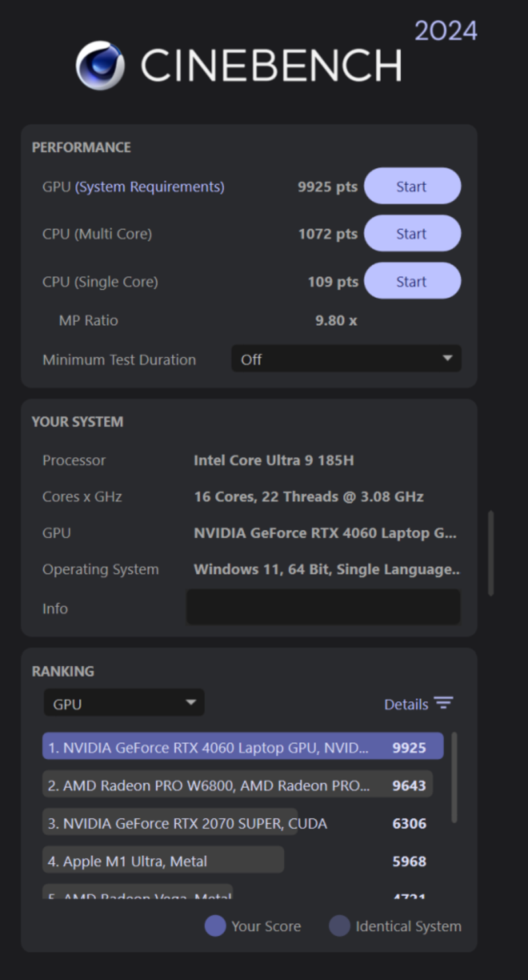
Task: Click the Your Score legend dot
Action: (x=215, y=926)
